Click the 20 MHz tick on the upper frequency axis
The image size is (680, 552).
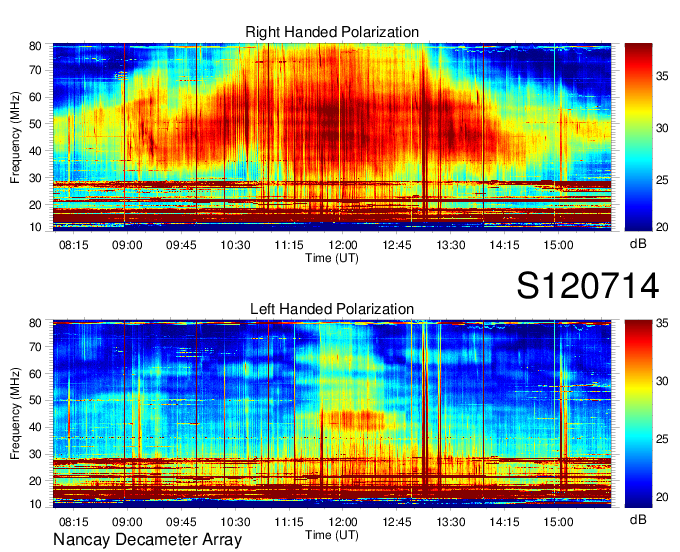coord(36,205)
